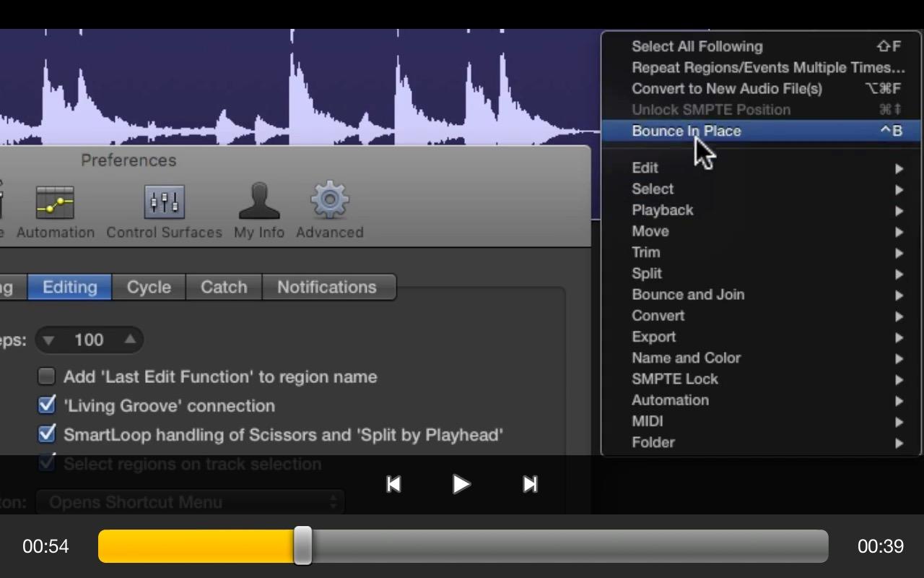This screenshot has height=578, width=924.
Task: Open the SMPTE Lock submenu
Action: (762, 379)
